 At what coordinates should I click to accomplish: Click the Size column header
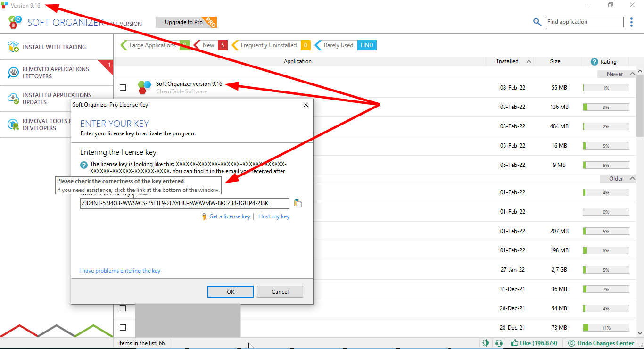coord(555,61)
